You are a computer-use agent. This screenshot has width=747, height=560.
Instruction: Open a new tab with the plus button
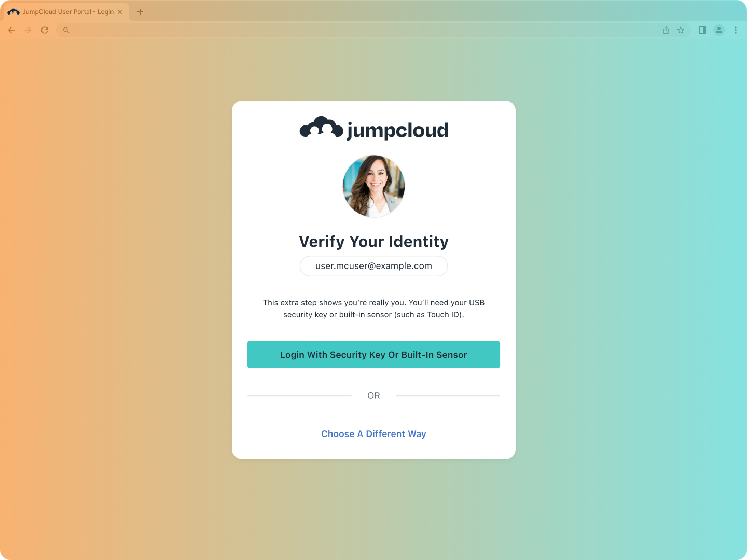tap(140, 12)
